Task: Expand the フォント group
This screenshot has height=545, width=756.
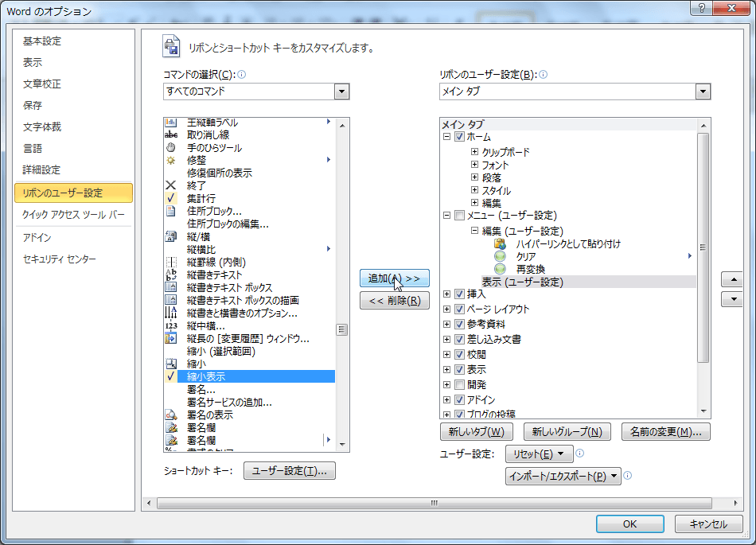Action: click(474, 165)
